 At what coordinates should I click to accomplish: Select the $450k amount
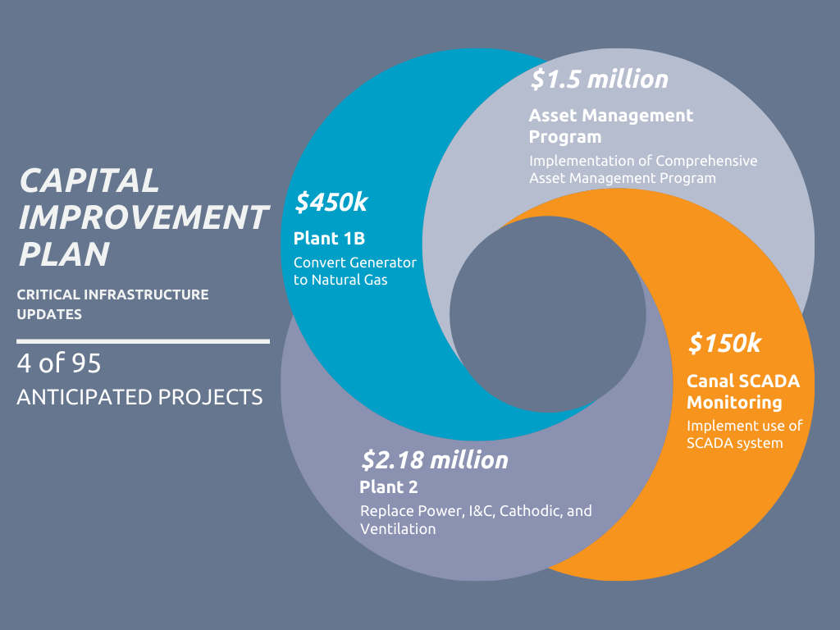coord(331,202)
